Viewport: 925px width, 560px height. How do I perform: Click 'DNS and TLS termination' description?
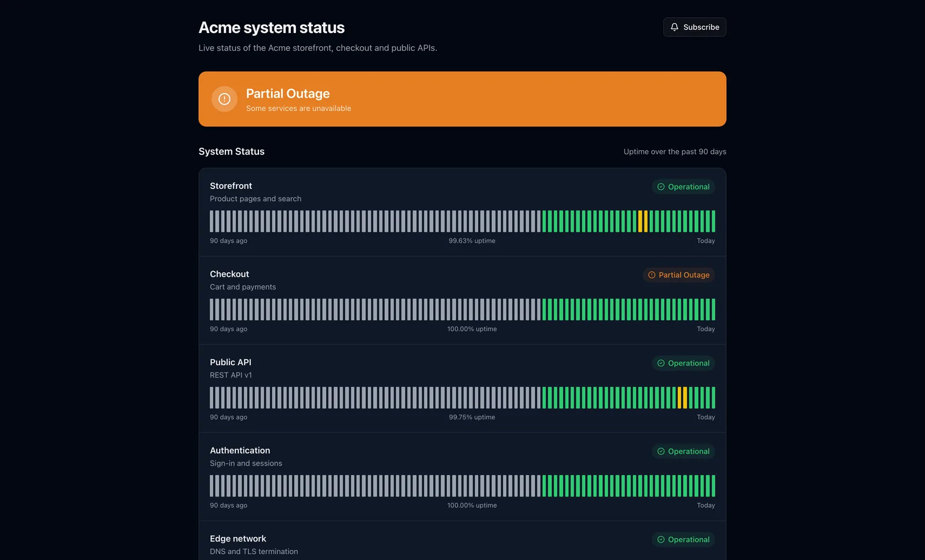coord(254,552)
